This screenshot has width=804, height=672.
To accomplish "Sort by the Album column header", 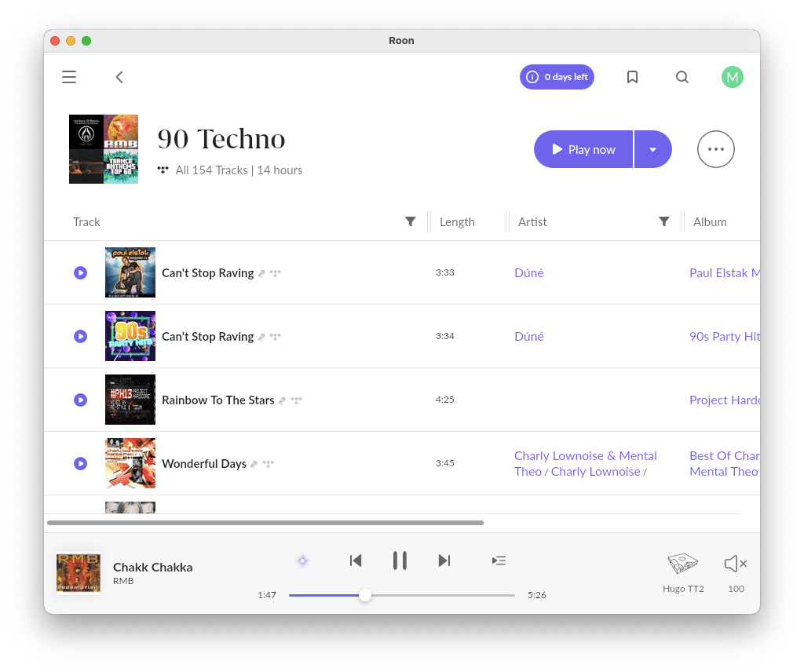I will pos(710,222).
